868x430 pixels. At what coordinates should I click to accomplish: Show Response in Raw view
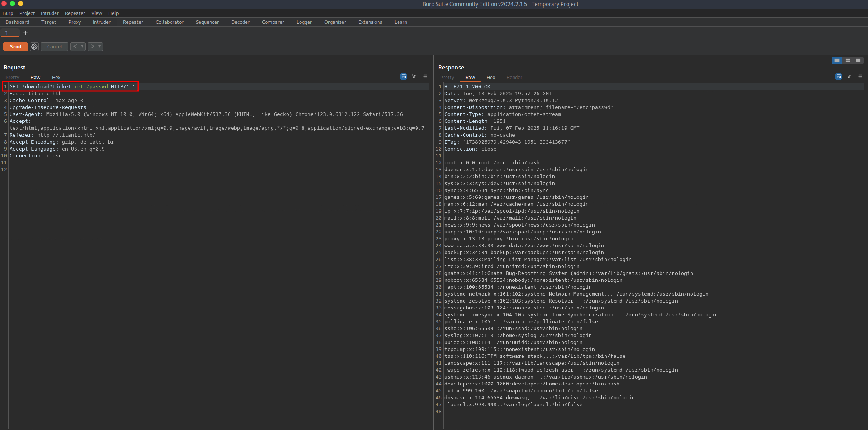[470, 77]
